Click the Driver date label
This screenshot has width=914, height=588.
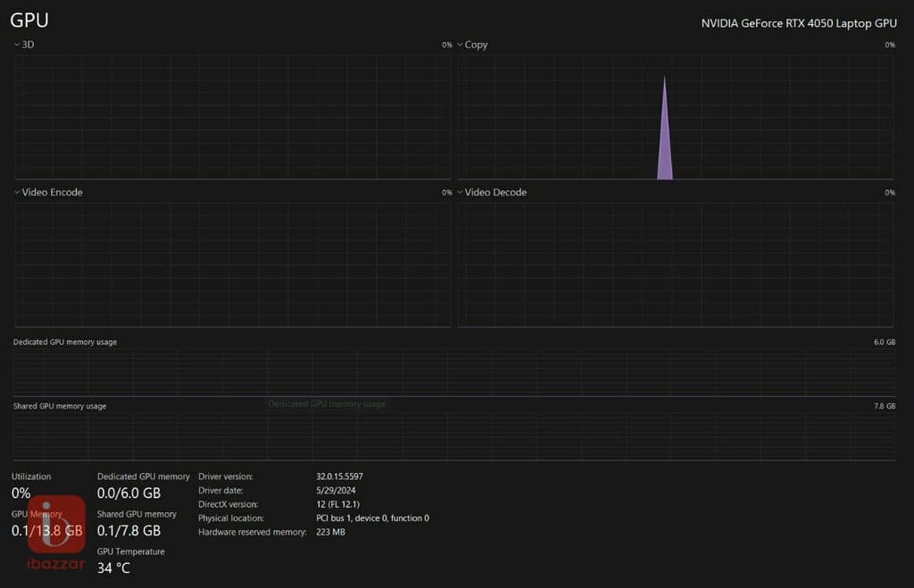pos(220,491)
